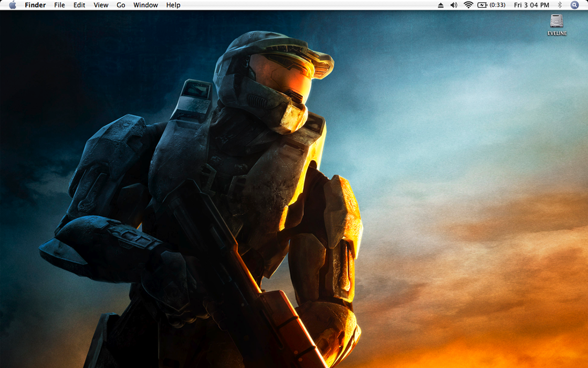Open the Finder application menu
Image resolution: width=588 pixels, height=368 pixels.
35,5
